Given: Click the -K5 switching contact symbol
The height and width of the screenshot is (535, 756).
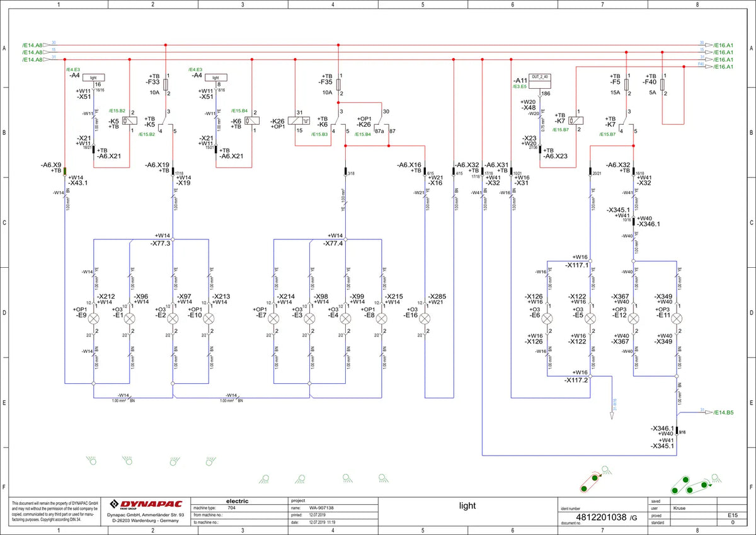Looking at the screenshot, I should (167, 122).
